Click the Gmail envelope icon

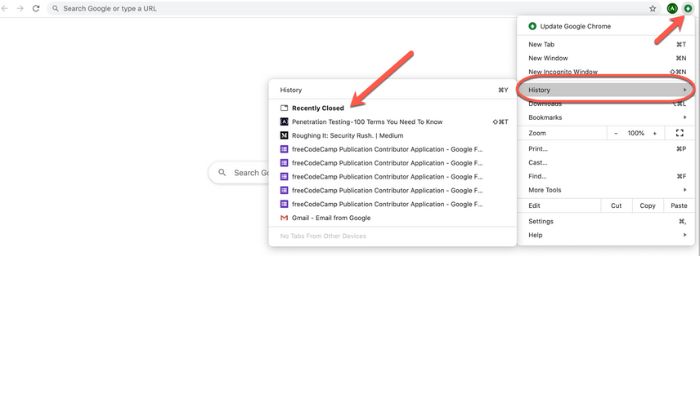(x=284, y=218)
